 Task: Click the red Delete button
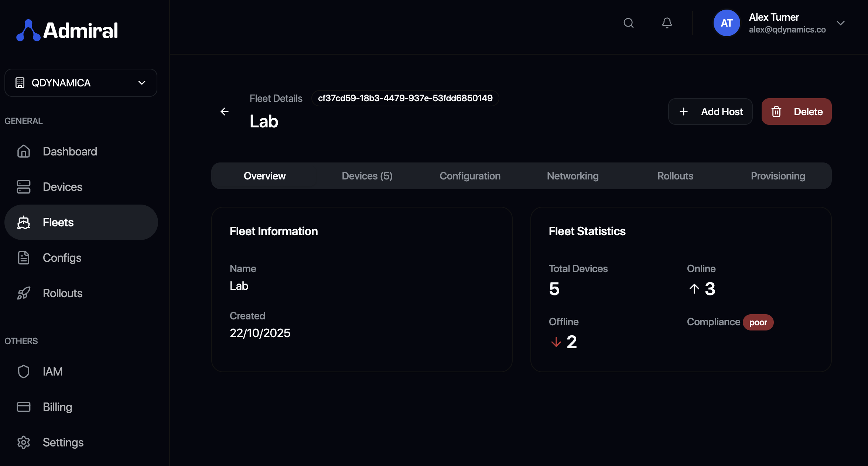[796, 112]
